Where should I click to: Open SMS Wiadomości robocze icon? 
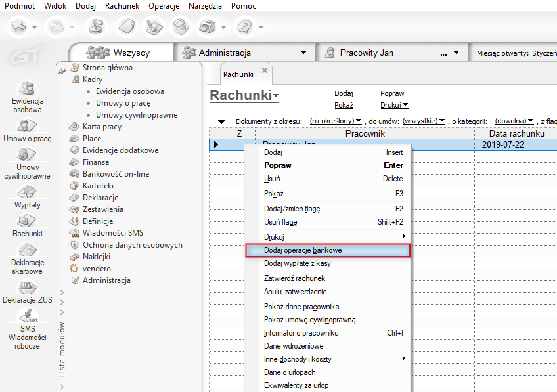click(x=27, y=316)
